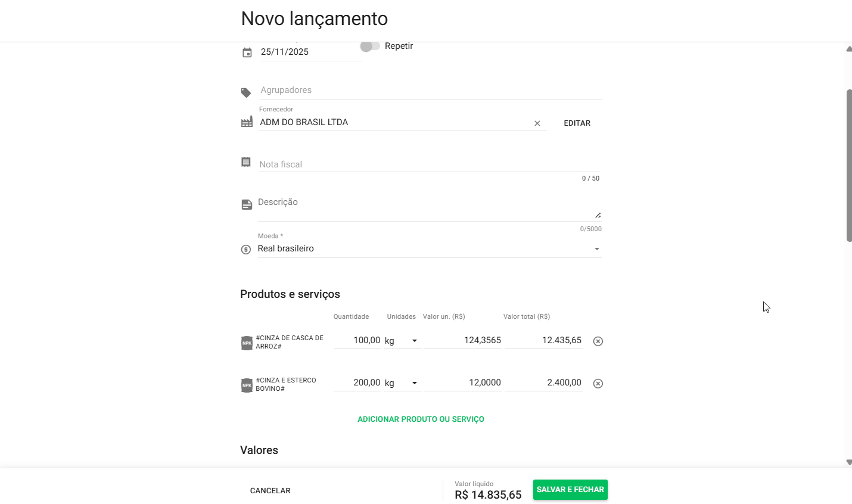The width and height of the screenshot is (852, 504).
Task: Remove the Cinza de Casca de Arroz product
Action: (598, 341)
